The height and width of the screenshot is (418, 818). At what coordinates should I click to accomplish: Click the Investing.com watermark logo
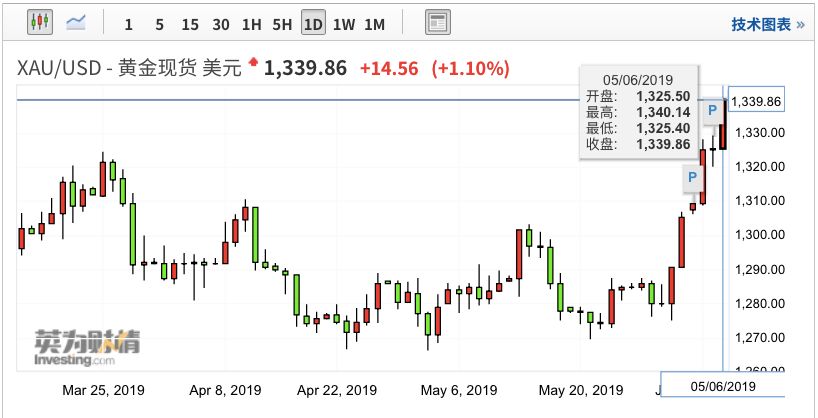(x=87, y=348)
